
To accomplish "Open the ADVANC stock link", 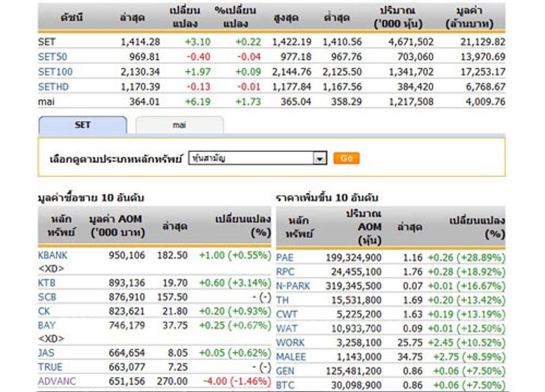I will pyautogui.click(x=57, y=382).
